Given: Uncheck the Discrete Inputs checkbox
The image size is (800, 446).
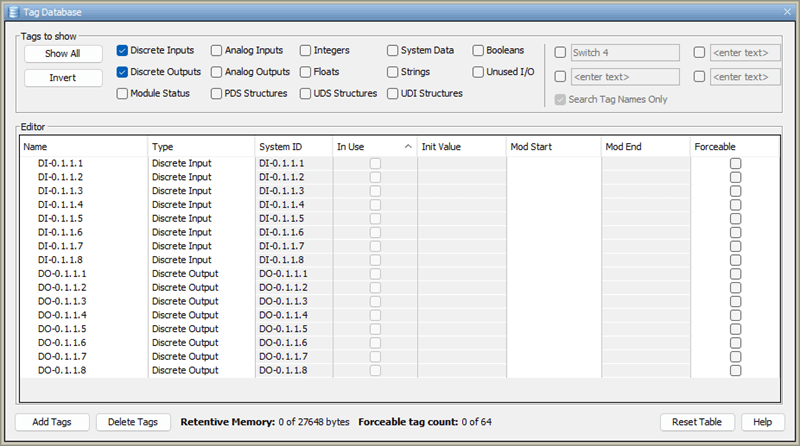Looking at the screenshot, I should 122,50.
